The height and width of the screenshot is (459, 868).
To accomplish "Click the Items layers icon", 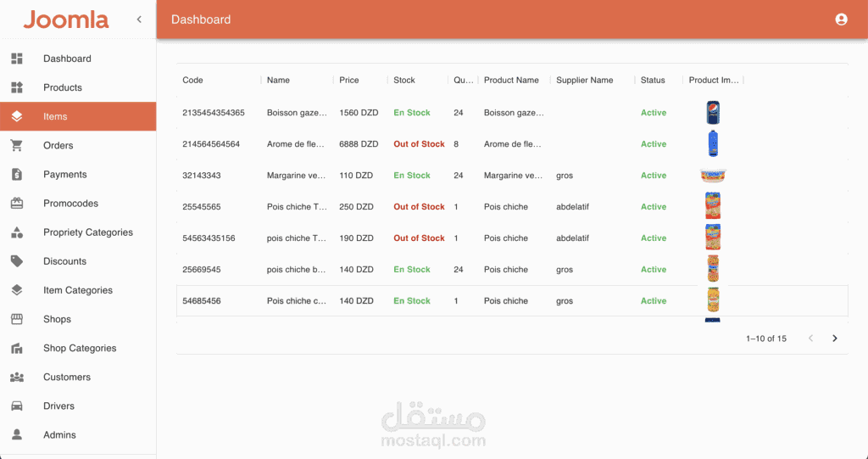I will coord(17,116).
